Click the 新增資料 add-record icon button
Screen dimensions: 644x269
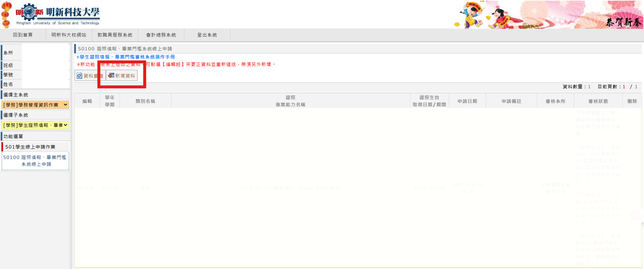122,76
